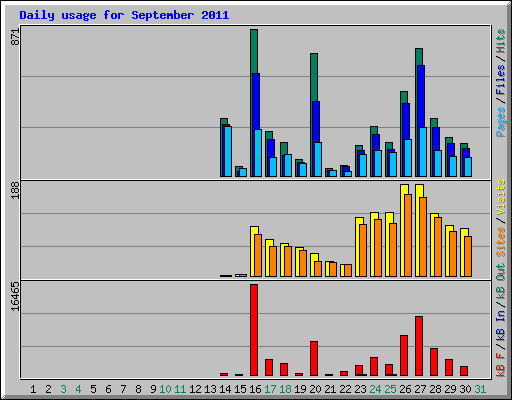This screenshot has width=512, height=400.
Task: Click day 20 on the date axis
Action: [x=315, y=389]
